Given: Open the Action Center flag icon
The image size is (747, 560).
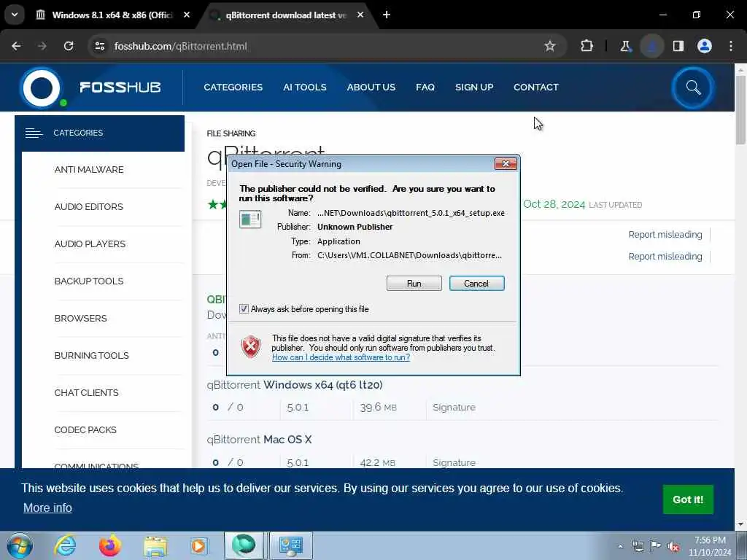Looking at the screenshot, I should coord(656,546).
